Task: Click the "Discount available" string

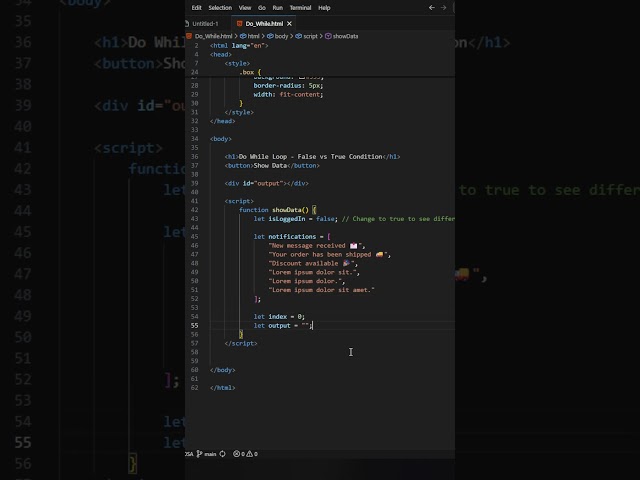Action: (x=311, y=264)
